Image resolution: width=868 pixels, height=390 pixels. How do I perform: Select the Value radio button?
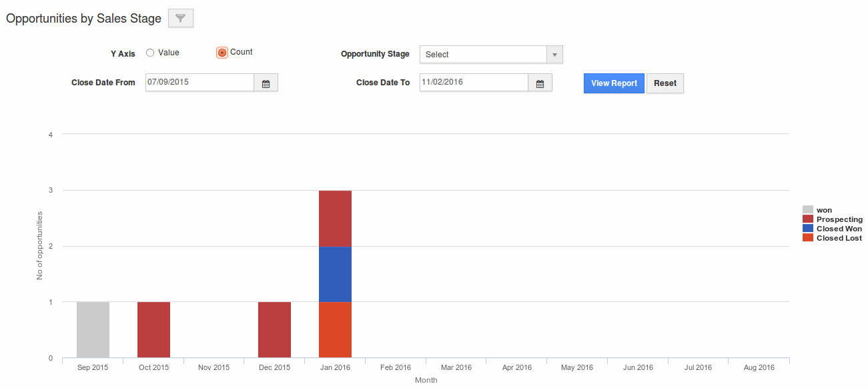(x=150, y=53)
